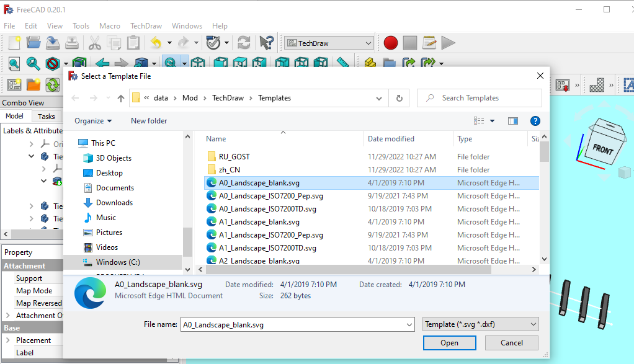634x364 pixels.
Task: Click the Paste clipboard icon
Action: coord(133,42)
